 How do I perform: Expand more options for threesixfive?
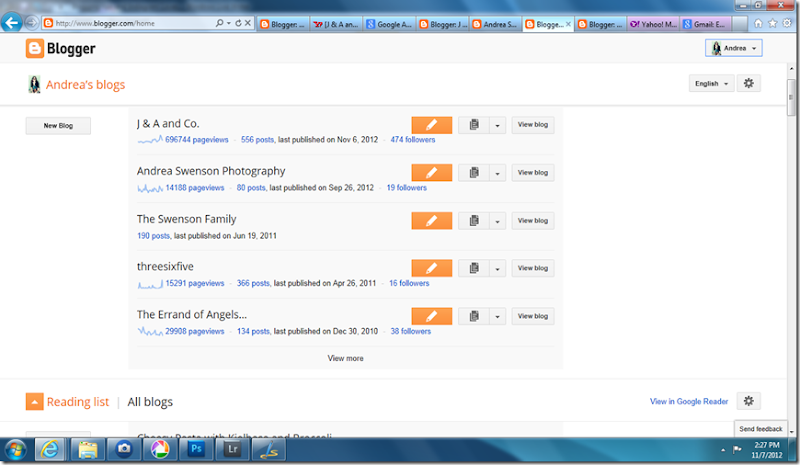pos(497,268)
